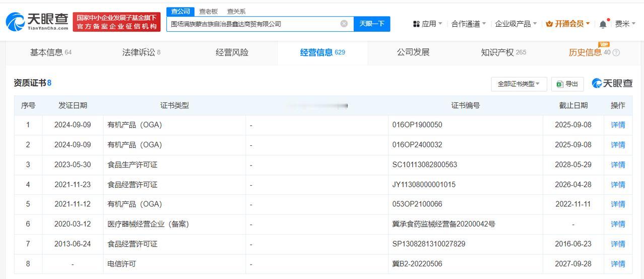644x279 pixels.
Task: Switch to the 查公司 search tab
Action: point(180,11)
